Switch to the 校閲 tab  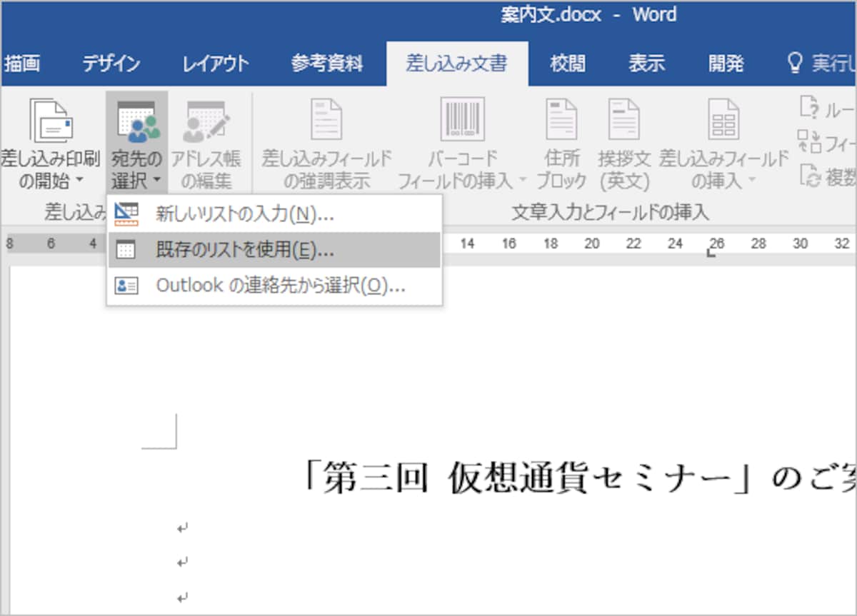coord(568,64)
